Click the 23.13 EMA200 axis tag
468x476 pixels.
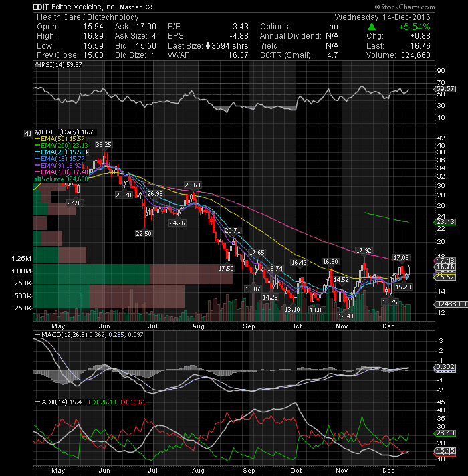(445, 222)
